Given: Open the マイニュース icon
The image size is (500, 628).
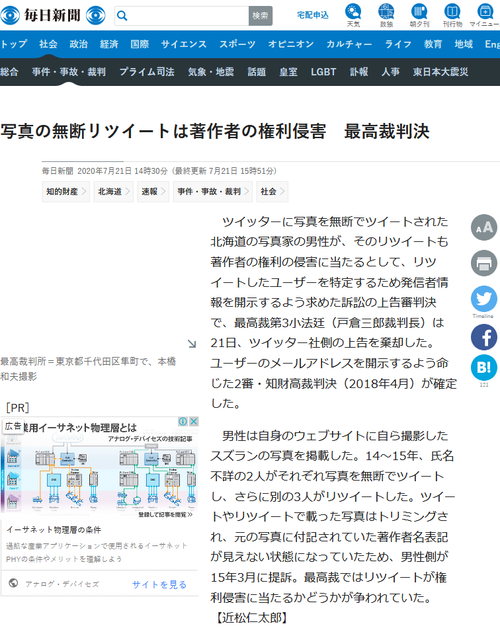Looking at the screenshot, I should pyautogui.click(x=485, y=15).
